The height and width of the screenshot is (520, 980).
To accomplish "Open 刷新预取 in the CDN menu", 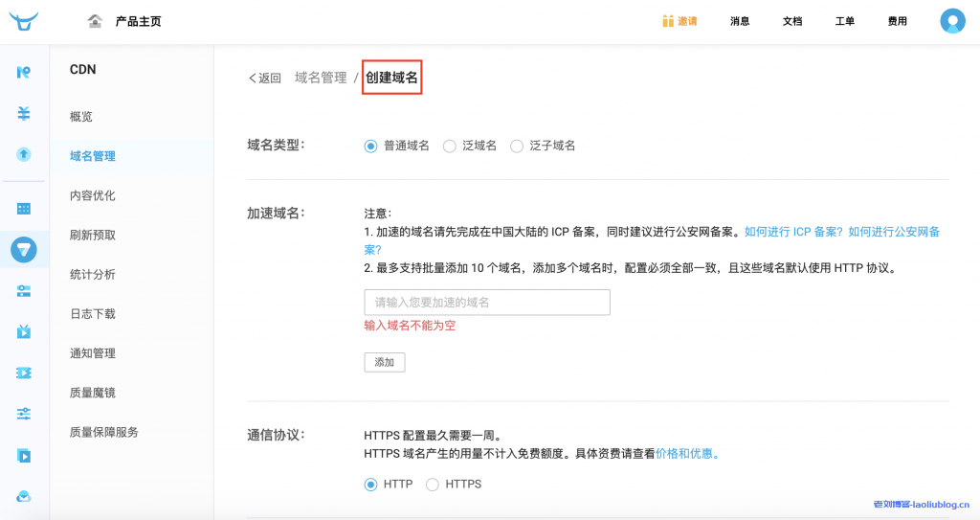I will coord(93,235).
